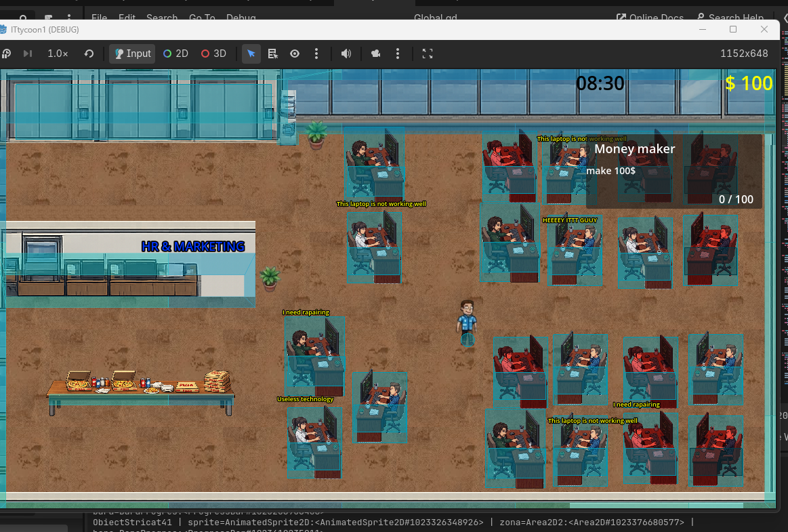788x532 pixels.
Task: Toggle the Input mode button
Action: pos(133,54)
